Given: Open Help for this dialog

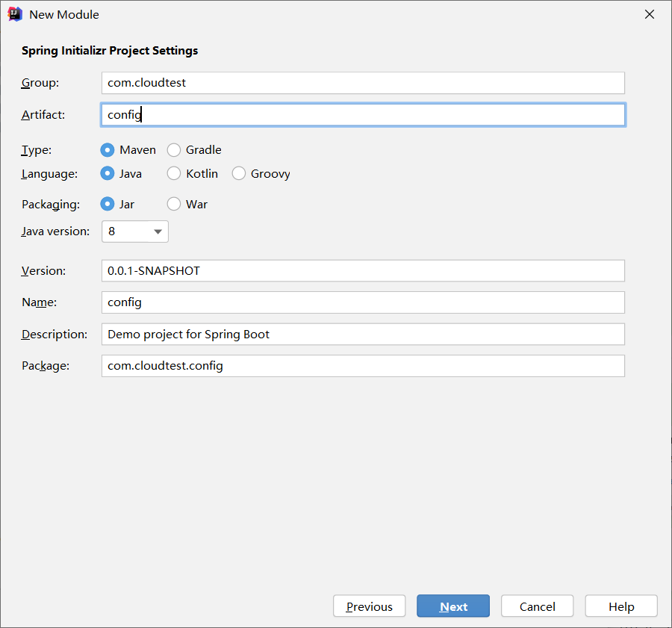Looking at the screenshot, I should point(621,606).
